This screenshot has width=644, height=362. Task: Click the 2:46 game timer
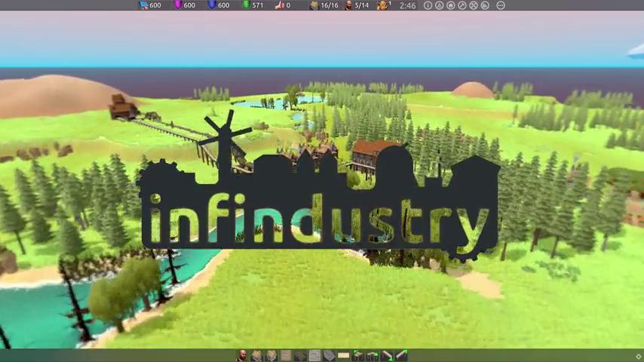coord(407,5)
